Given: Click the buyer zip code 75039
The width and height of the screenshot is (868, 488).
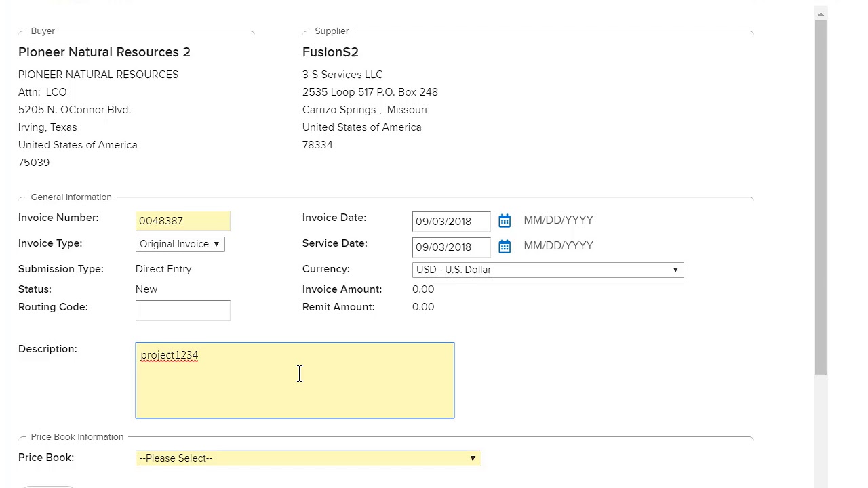Looking at the screenshot, I should (34, 163).
